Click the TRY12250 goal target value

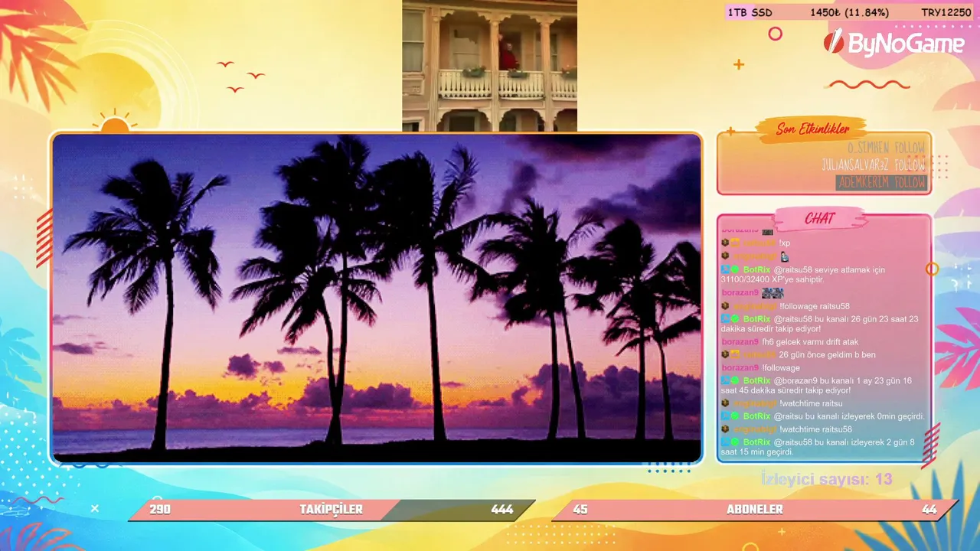946,12
